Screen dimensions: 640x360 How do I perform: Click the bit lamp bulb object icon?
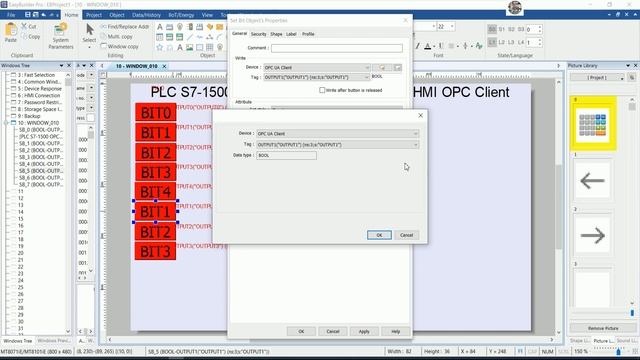180,27
